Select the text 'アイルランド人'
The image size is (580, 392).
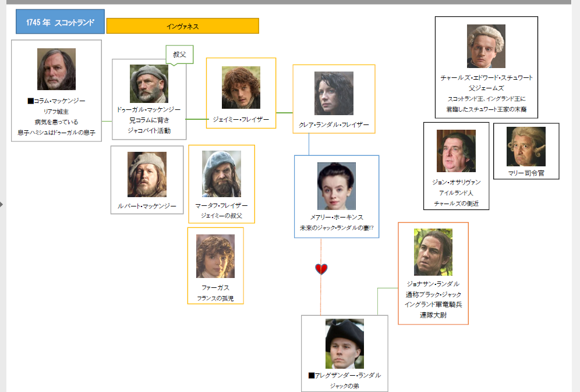456,193
